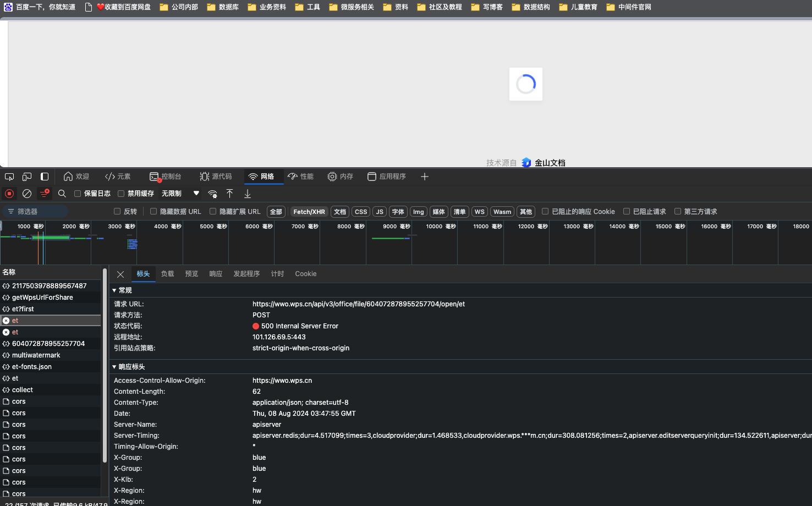Select the getWpsUrlForShare request
812x506 pixels.
[51, 298]
